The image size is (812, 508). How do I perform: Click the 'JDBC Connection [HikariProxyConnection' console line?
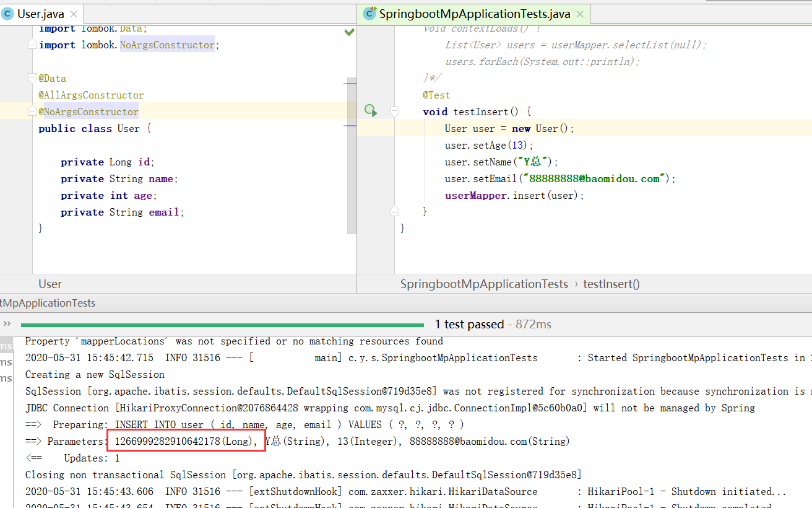pyautogui.click(x=390, y=408)
